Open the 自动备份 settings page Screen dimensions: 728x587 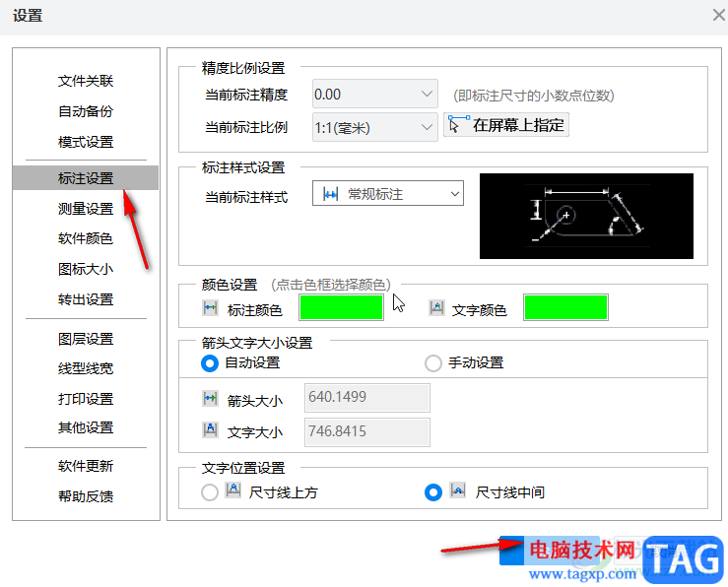[86, 111]
